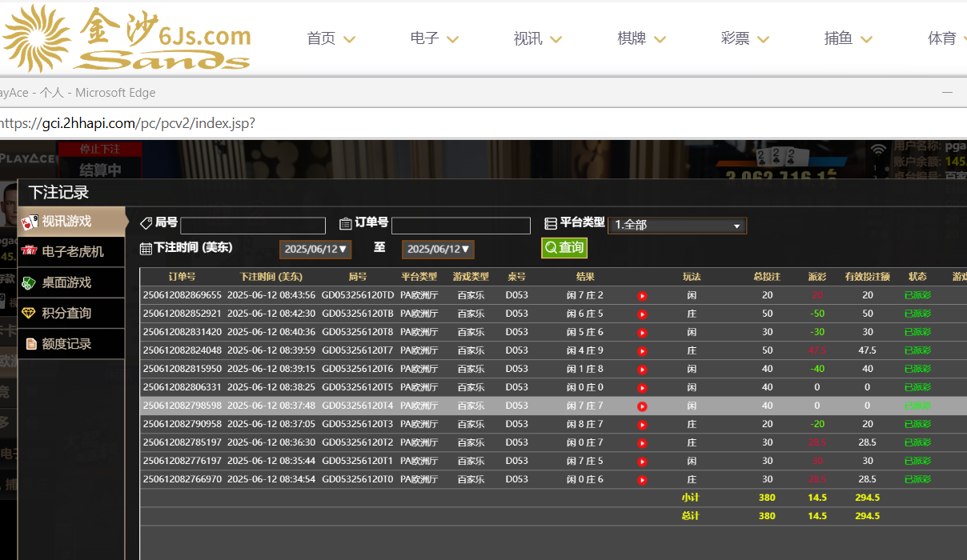Image resolution: width=967 pixels, height=560 pixels.
Task: Switch to 电子老虎机 records tab
Action: coord(72,252)
